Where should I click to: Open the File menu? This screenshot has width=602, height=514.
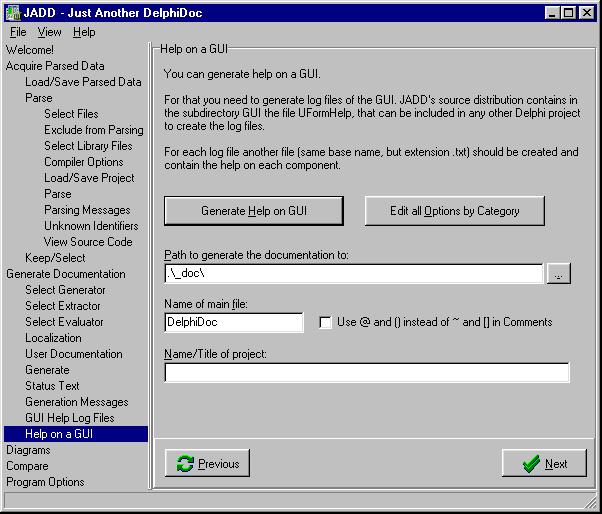click(x=18, y=32)
